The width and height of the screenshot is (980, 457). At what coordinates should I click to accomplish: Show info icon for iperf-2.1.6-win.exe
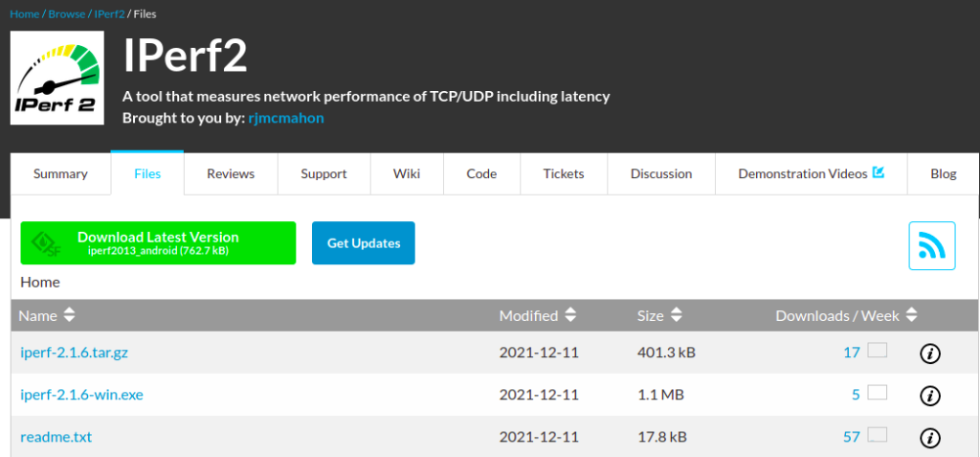[x=929, y=396]
